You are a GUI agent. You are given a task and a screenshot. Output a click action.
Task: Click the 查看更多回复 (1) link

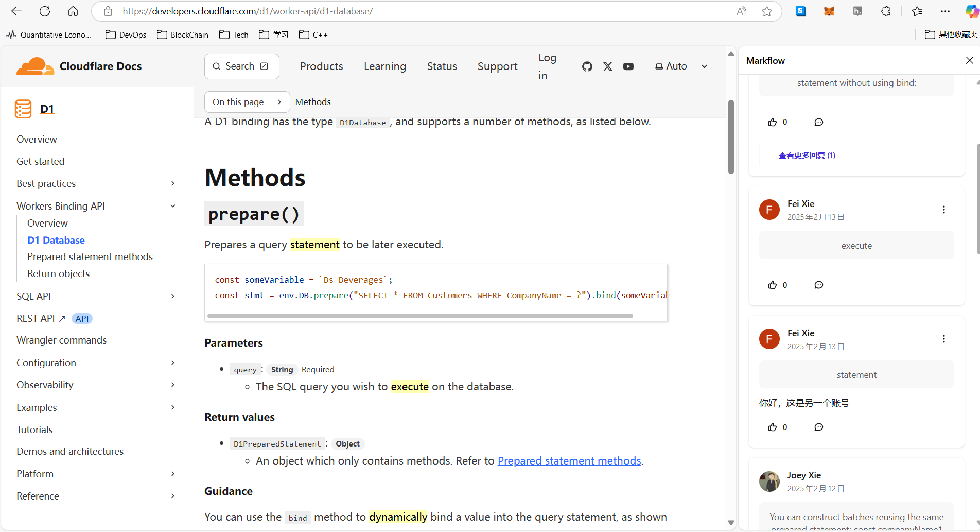[807, 156]
